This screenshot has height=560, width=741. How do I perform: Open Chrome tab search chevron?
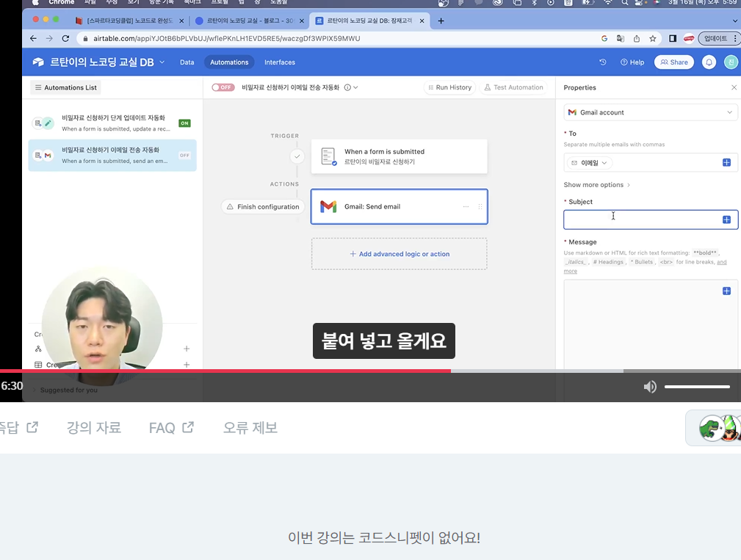735,21
